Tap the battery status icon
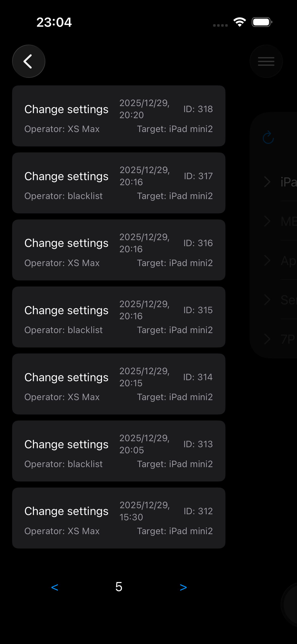Viewport: 297px width, 644px height. [x=262, y=22]
